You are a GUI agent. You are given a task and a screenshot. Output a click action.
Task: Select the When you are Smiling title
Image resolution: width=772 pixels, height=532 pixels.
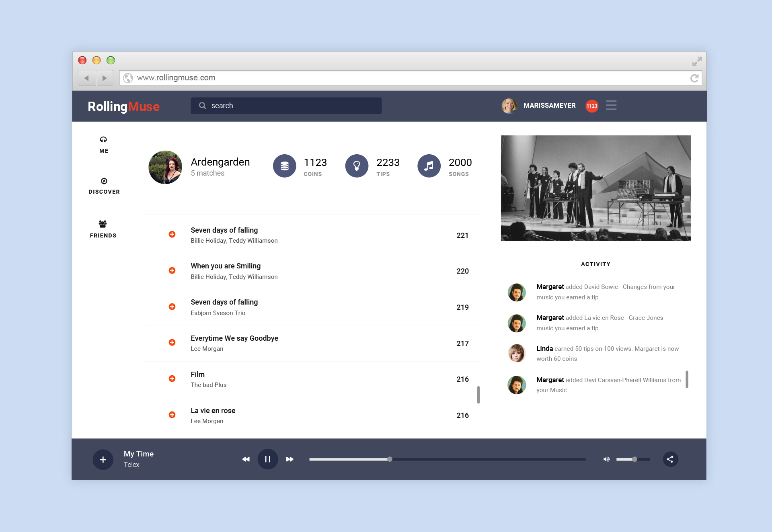(x=226, y=266)
